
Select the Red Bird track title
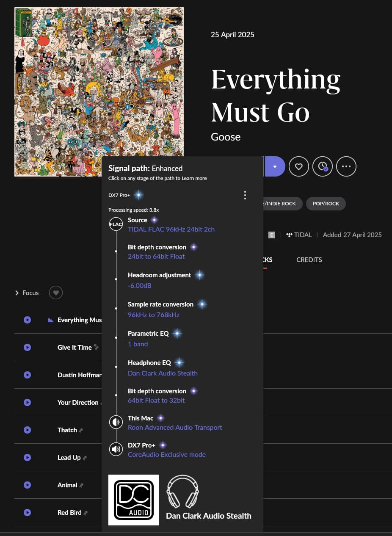tap(69, 513)
